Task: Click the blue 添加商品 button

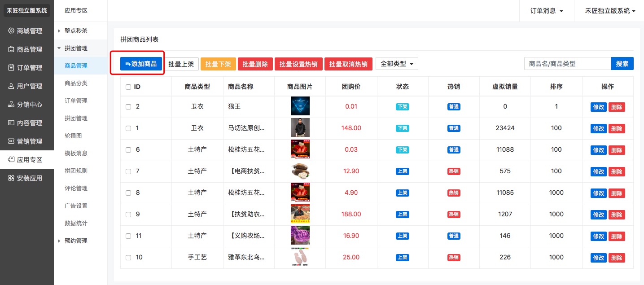Action: point(141,64)
